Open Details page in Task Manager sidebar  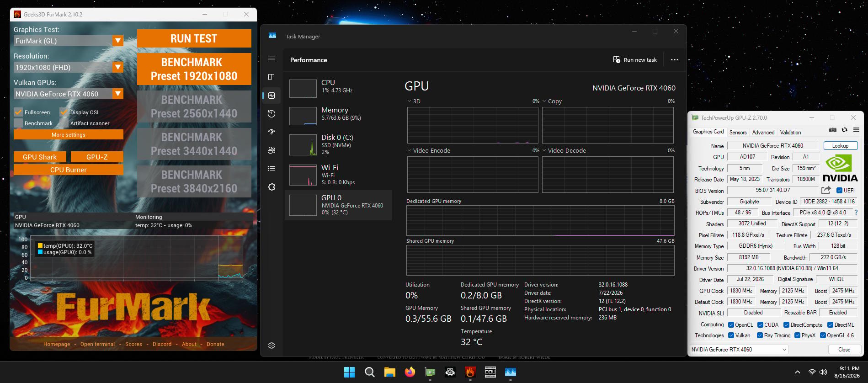(x=272, y=168)
